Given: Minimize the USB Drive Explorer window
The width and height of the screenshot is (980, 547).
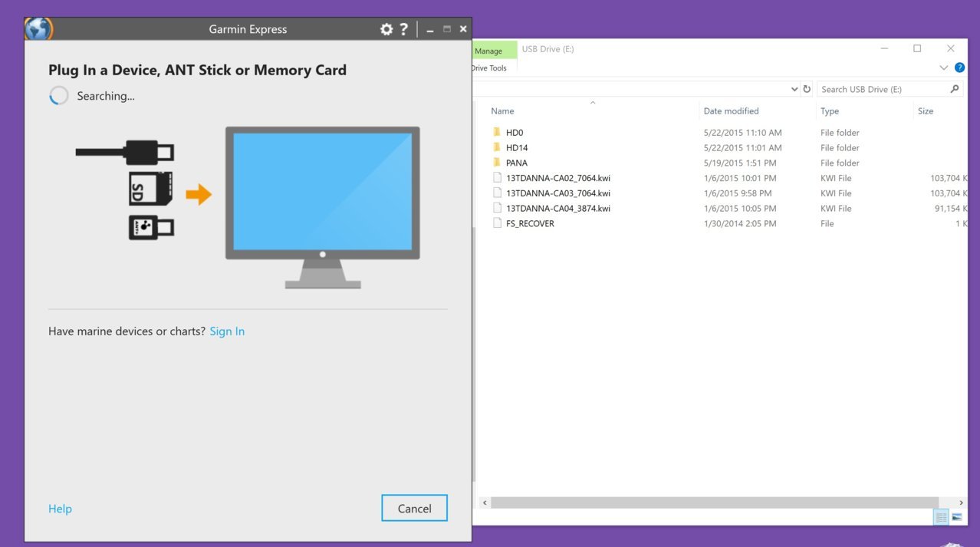Looking at the screenshot, I should 884,49.
